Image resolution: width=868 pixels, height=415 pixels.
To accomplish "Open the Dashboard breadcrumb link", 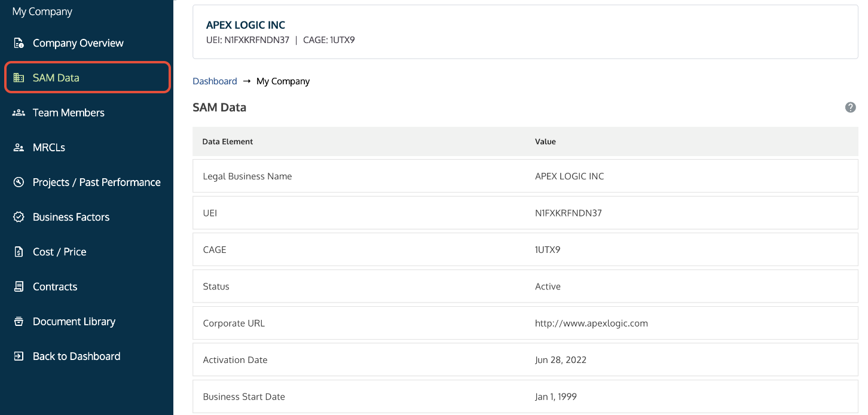I will pos(215,81).
